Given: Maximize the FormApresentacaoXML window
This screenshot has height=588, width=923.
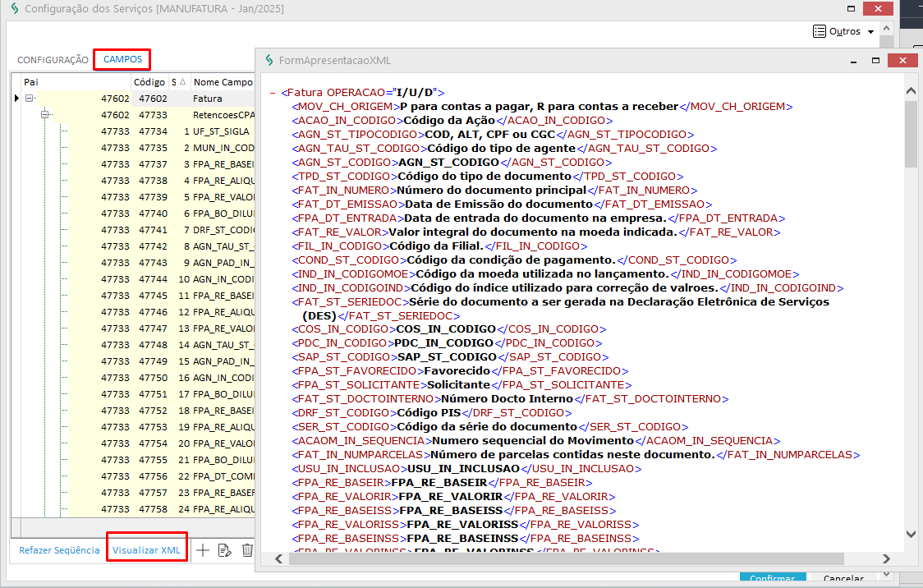Looking at the screenshot, I should (x=876, y=60).
